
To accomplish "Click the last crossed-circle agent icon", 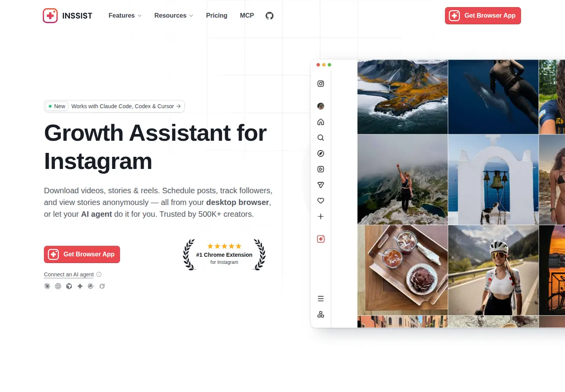I will (102, 286).
